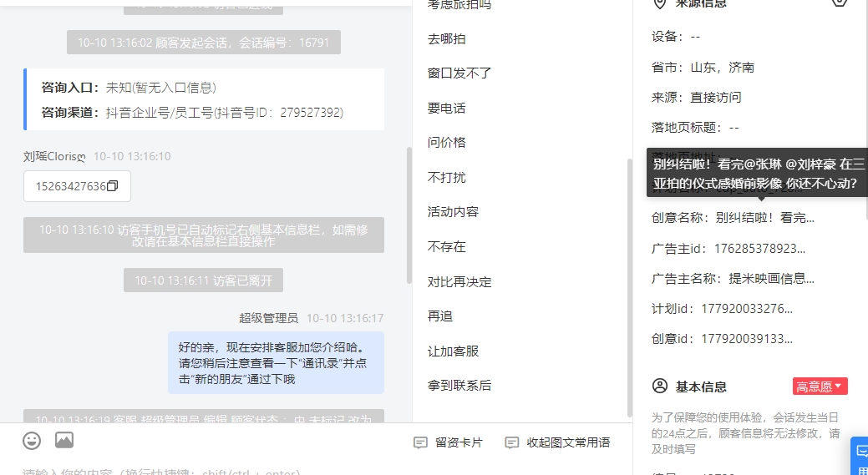Click the 留资卡片 card icon
Viewport: 868px width, 475px height.
(x=421, y=442)
